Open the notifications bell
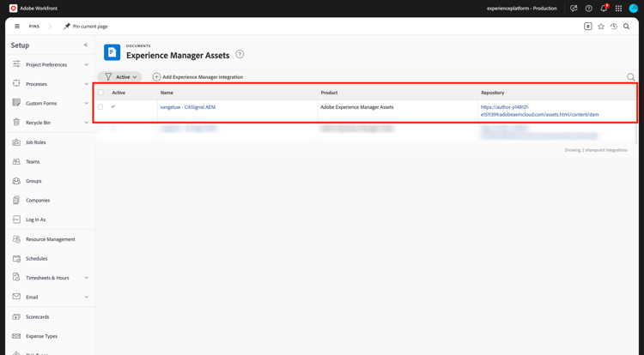The image size is (644, 355). [x=604, y=9]
